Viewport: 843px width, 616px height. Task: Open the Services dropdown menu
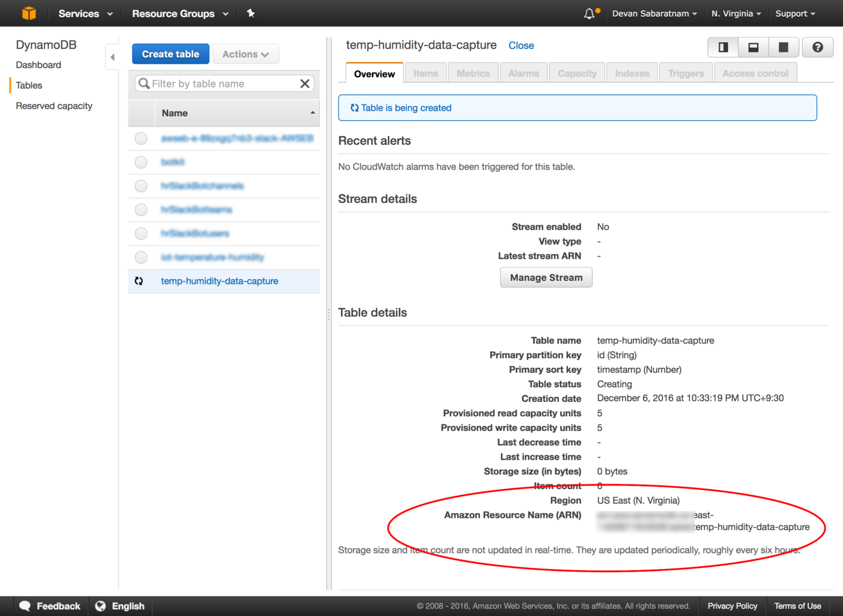tap(85, 13)
